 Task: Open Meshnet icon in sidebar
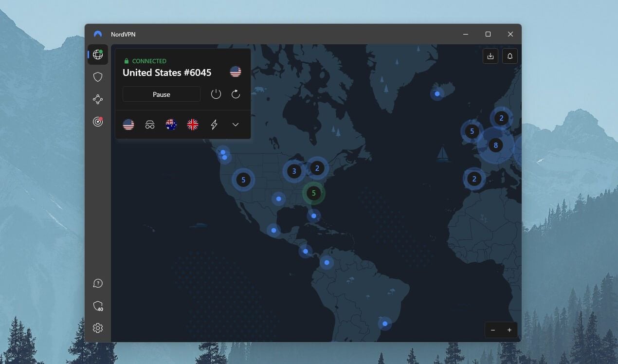tap(98, 99)
